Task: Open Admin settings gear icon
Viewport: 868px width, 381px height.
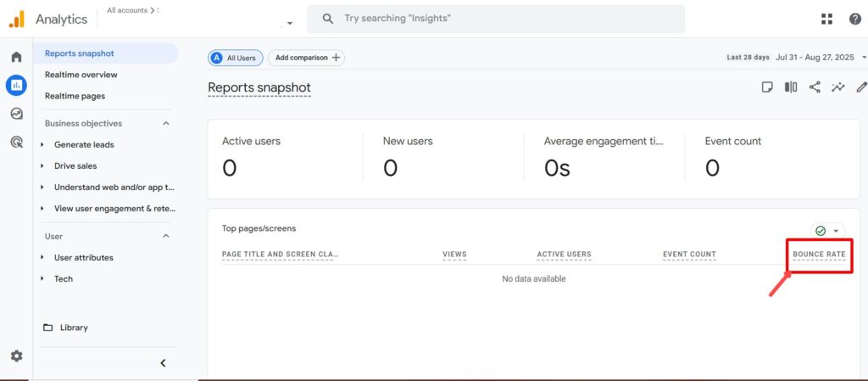Action: (x=16, y=356)
